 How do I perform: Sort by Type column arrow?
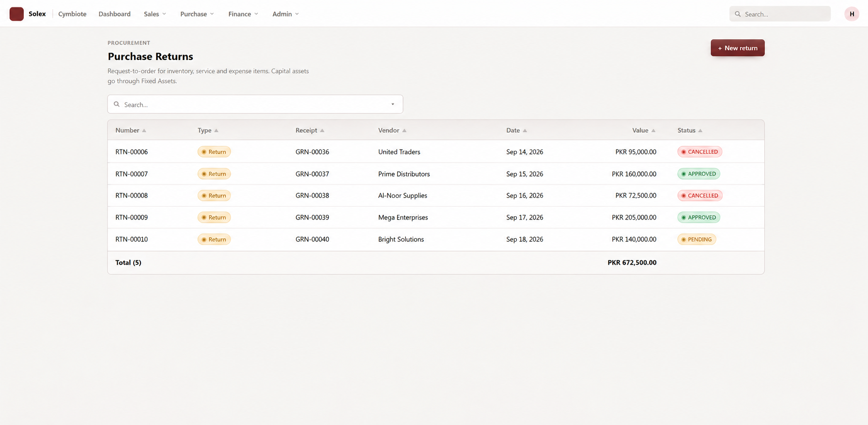click(x=217, y=131)
